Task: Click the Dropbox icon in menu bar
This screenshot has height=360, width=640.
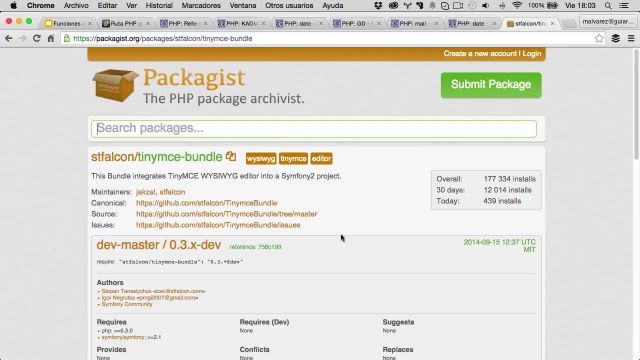Action: [x=378, y=6]
